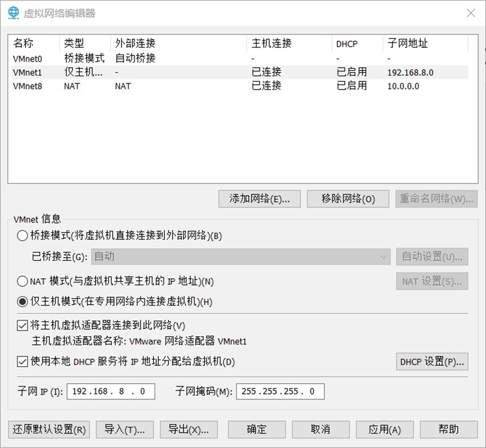486x448 pixels.
Task: Open DHCP 设置 dialog
Action: [432, 361]
